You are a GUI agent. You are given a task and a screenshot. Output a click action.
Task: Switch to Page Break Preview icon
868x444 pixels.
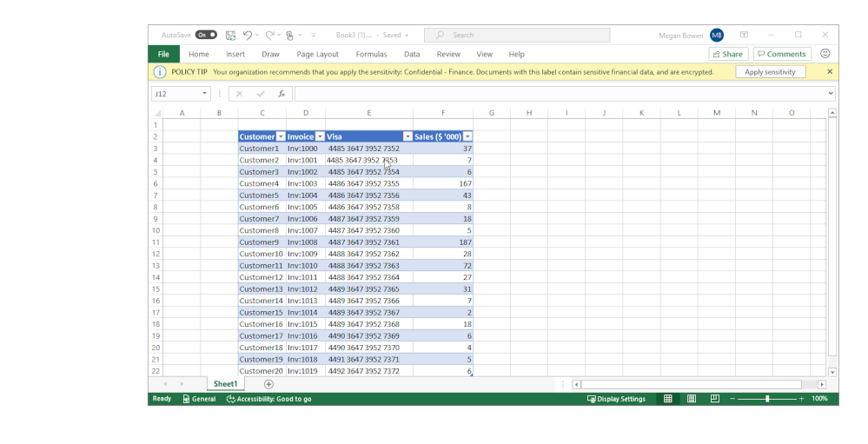tap(715, 399)
